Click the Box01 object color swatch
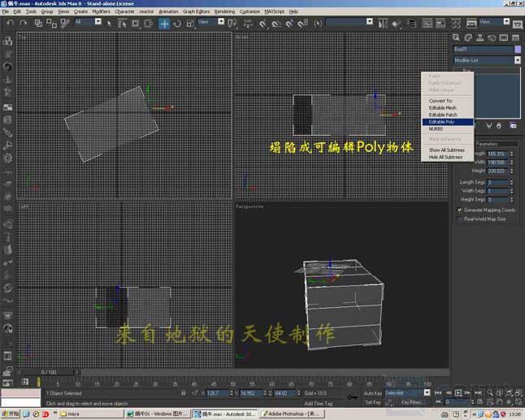 point(518,50)
